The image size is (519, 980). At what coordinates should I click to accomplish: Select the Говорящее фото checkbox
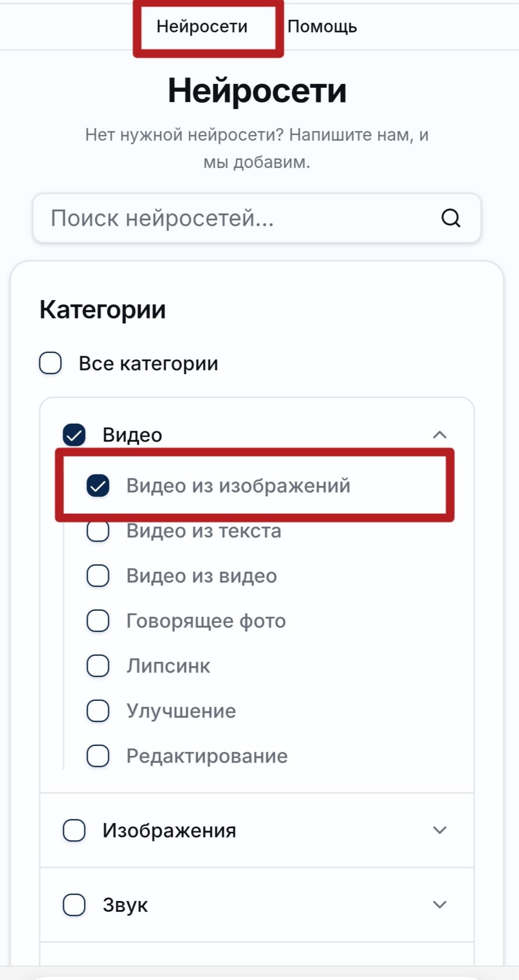[98, 621]
